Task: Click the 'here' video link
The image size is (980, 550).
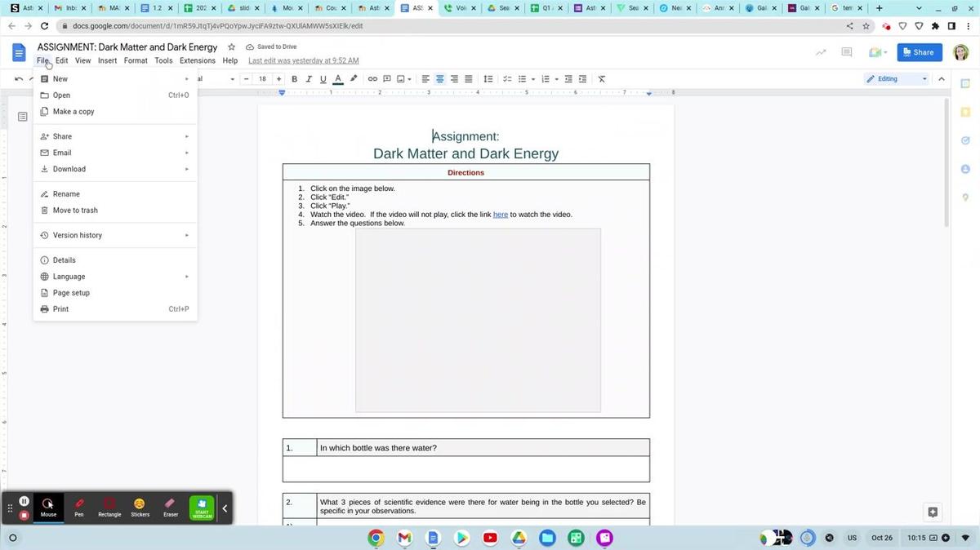Action: coord(500,215)
